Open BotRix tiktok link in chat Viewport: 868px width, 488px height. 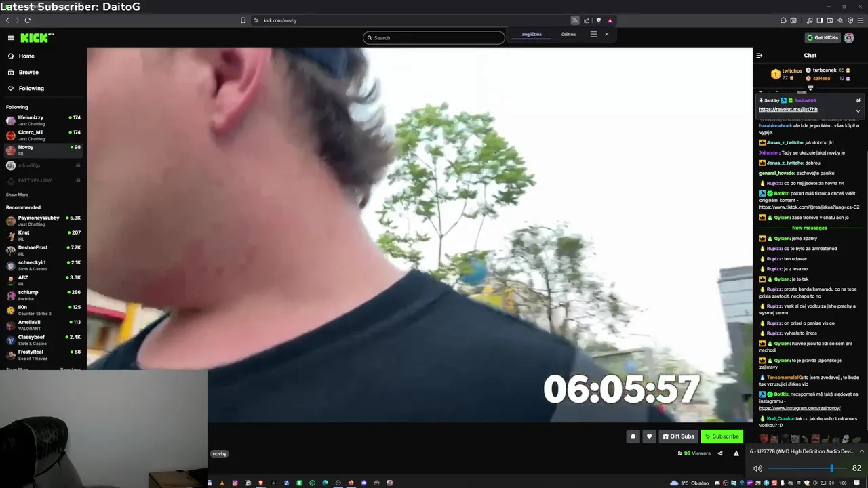coord(809,207)
